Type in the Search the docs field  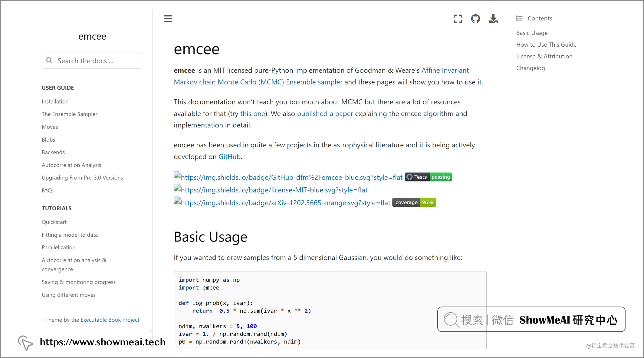pos(97,61)
